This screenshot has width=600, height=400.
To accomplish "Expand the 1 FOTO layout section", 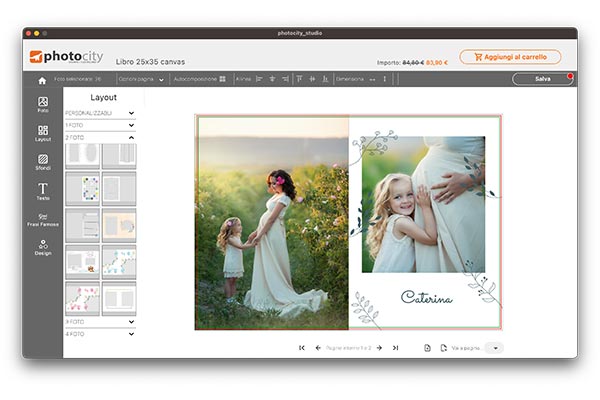I will [100, 126].
